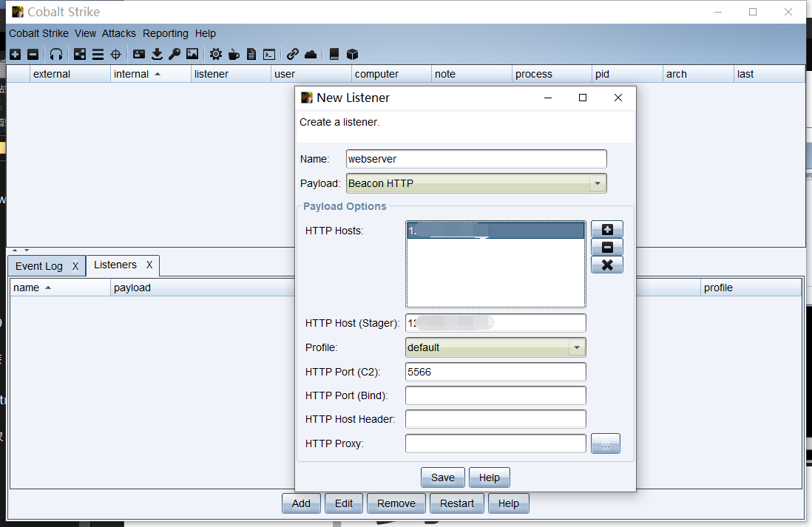Switch to the Event Log tab
This screenshot has width=812, height=527.
pos(39,266)
